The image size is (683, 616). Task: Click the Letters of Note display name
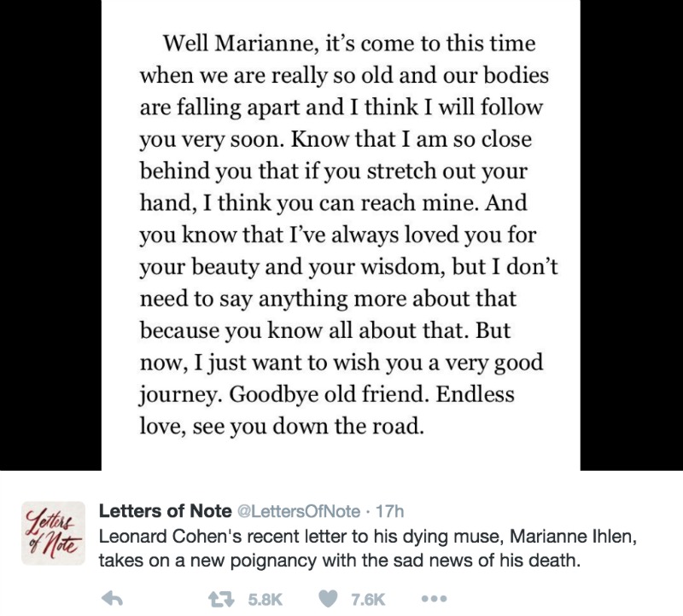tap(165, 511)
